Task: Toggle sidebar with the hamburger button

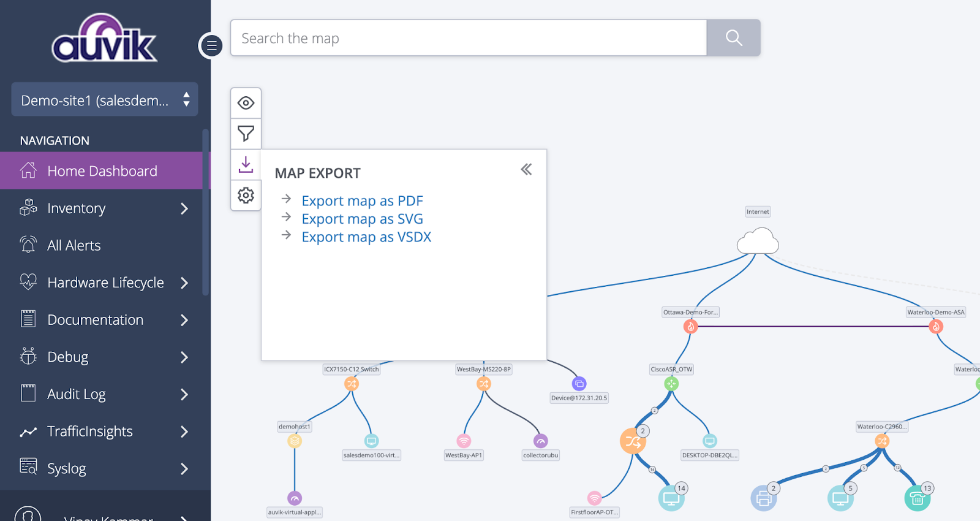Action: pyautogui.click(x=211, y=45)
